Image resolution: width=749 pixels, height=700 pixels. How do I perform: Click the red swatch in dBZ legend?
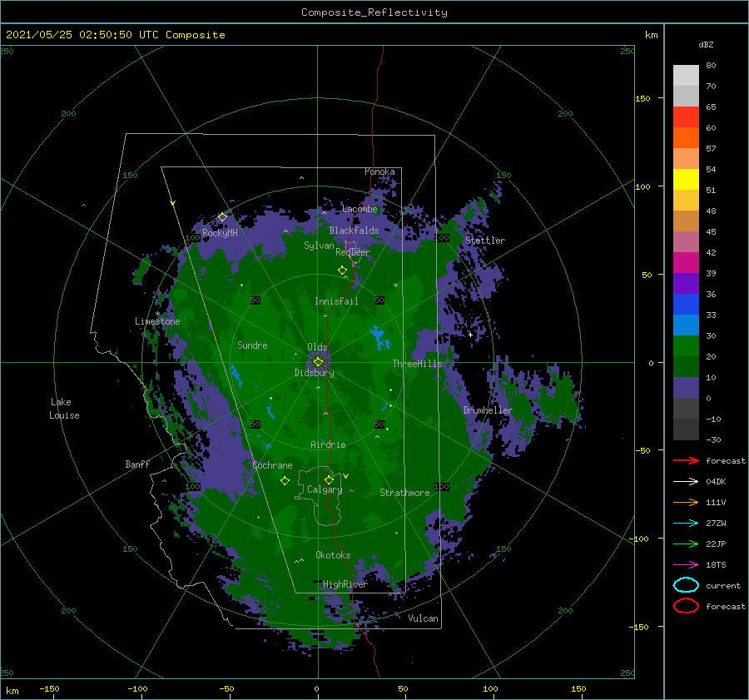coord(686,117)
